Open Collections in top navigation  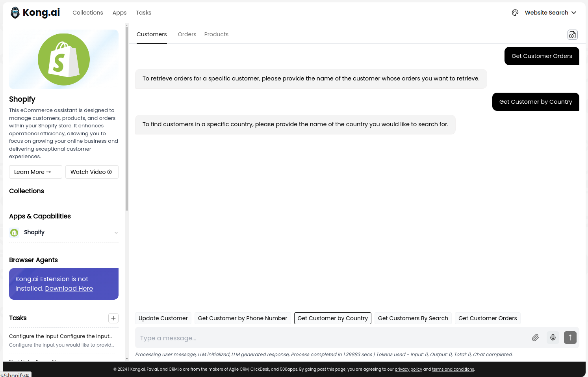pos(88,13)
